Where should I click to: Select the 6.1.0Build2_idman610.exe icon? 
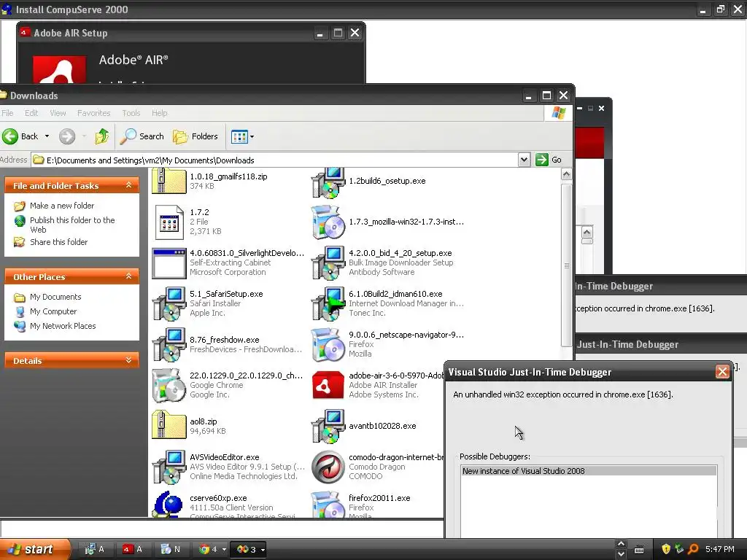[x=328, y=304]
